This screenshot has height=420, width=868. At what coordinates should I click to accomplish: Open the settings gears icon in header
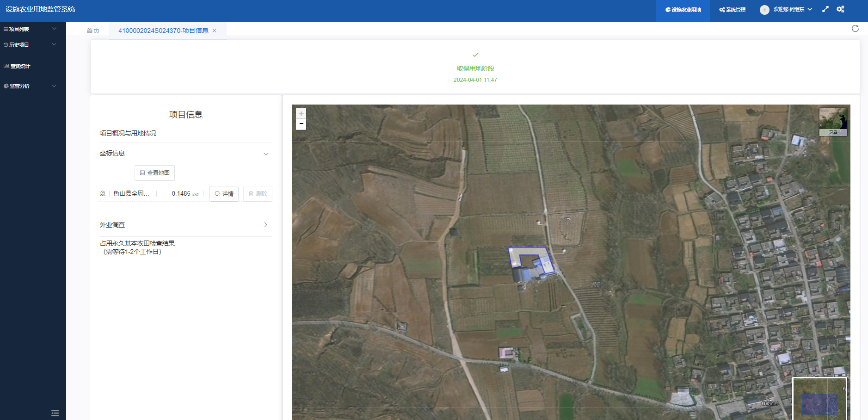pos(840,9)
